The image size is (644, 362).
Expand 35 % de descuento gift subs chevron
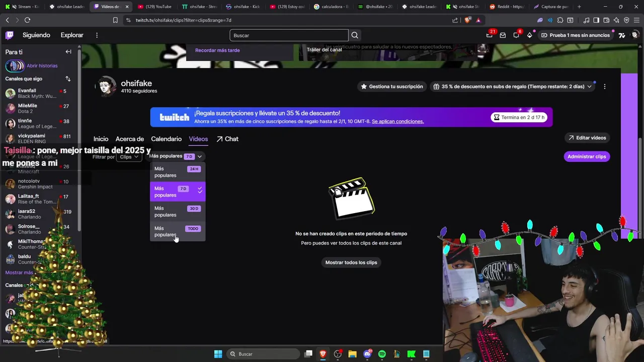(589, 86)
